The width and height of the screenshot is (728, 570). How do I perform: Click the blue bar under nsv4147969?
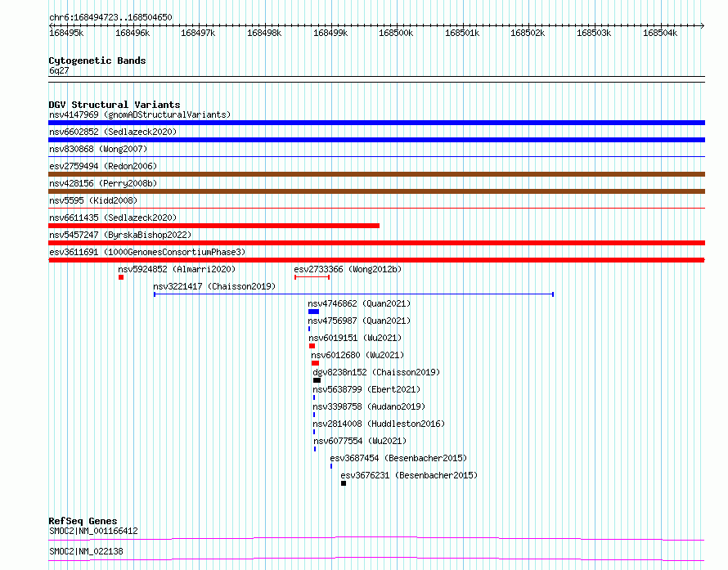[376, 123]
